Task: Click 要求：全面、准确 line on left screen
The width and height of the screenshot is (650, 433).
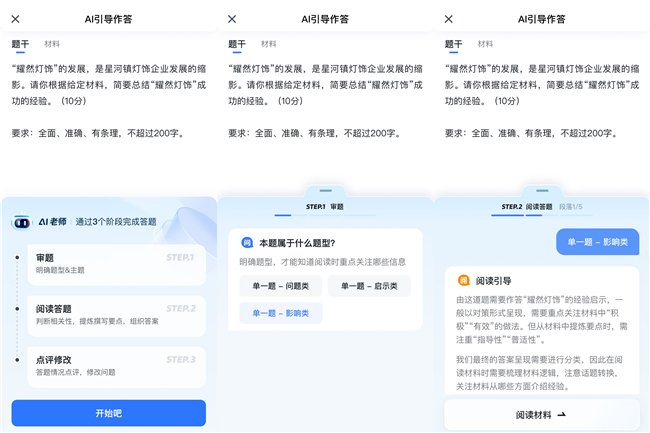Action: pyautogui.click(x=98, y=133)
